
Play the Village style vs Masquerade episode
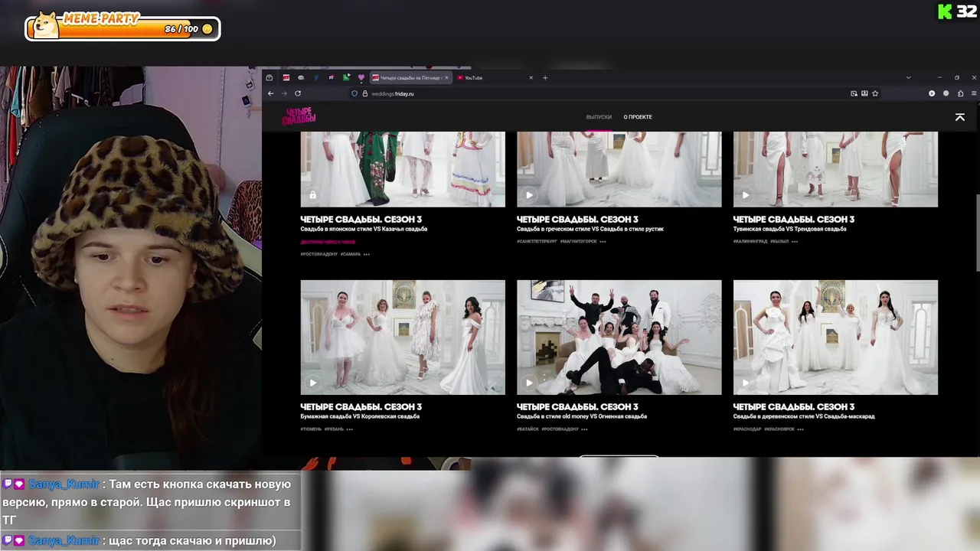point(746,383)
